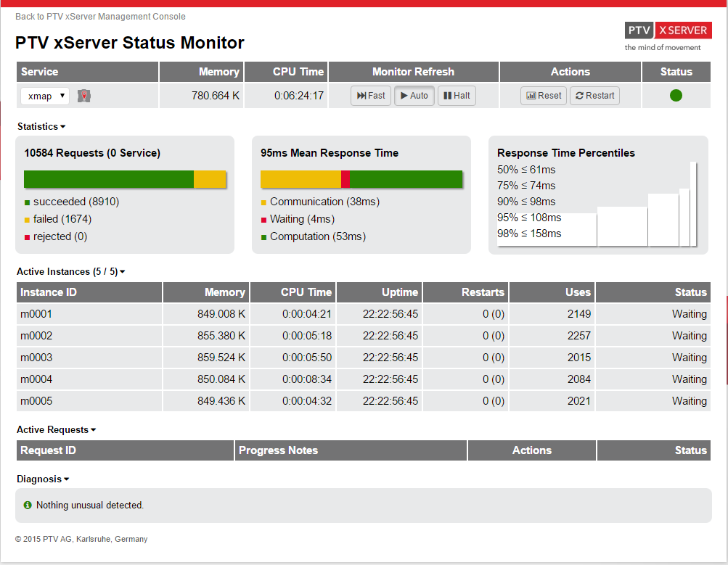
Task: Collapse the Active Instances section
Action: [x=71, y=272]
